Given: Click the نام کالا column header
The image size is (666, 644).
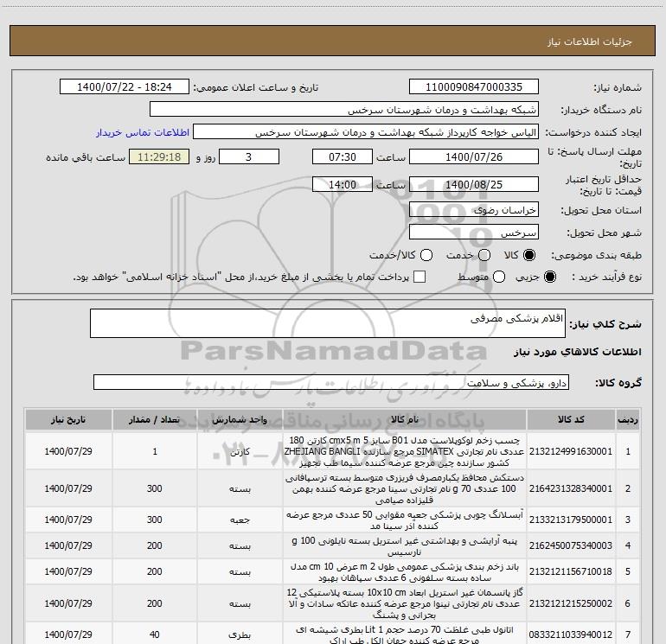Looking at the screenshot, I should [x=405, y=419].
